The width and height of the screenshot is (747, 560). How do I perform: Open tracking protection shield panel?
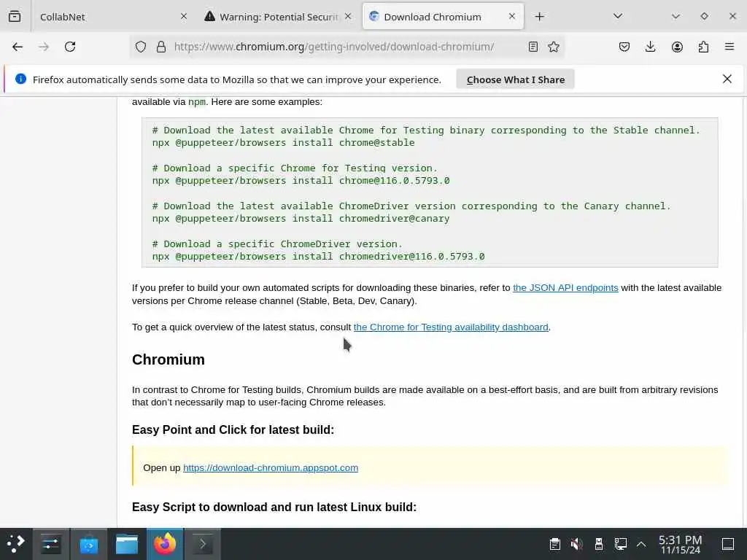[x=141, y=47]
